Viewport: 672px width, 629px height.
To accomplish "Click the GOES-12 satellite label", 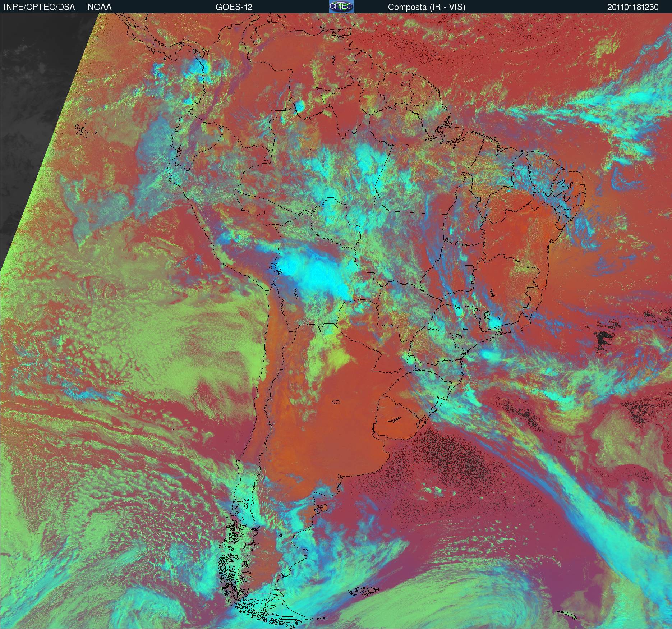I will pyautogui.click(x=234, y=7).
